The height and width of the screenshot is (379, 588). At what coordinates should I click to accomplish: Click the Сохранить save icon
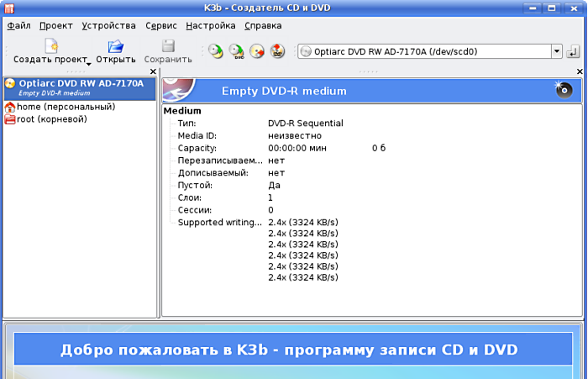click(x=168, y=46)
